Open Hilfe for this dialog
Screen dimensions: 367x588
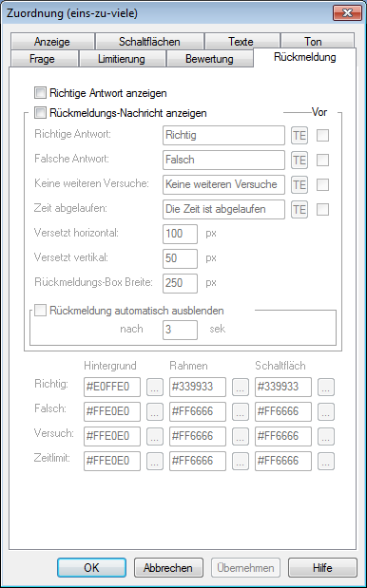(x=322, y=568)
